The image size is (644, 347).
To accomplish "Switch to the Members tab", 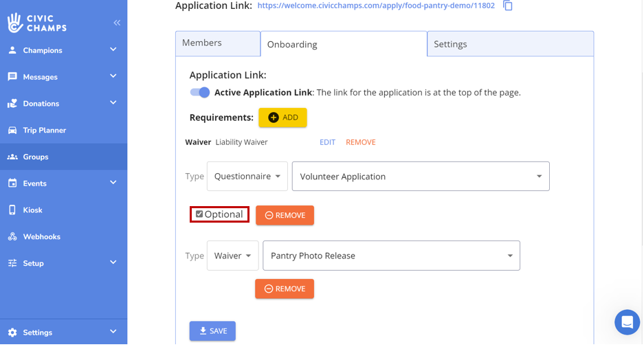I will (x=217, y=43).
